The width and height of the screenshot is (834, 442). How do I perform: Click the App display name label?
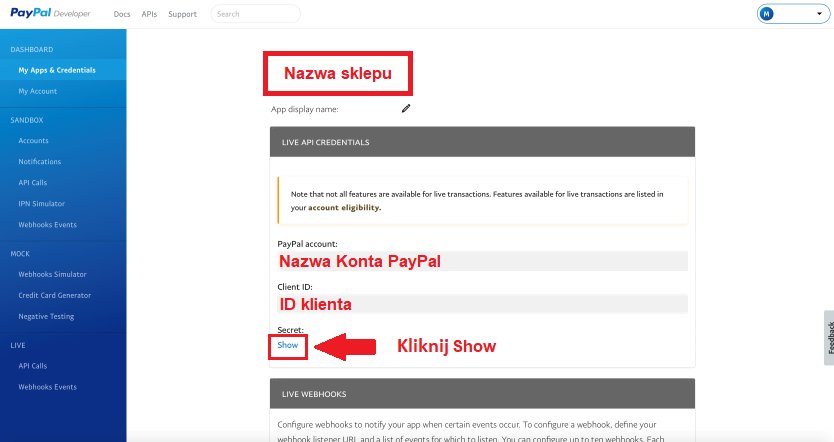pos(305,109)
